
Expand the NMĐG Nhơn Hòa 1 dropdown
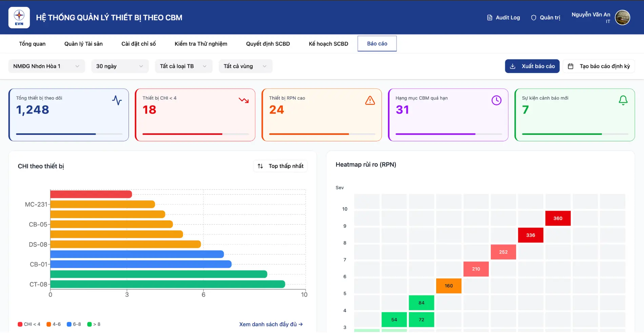46,66
